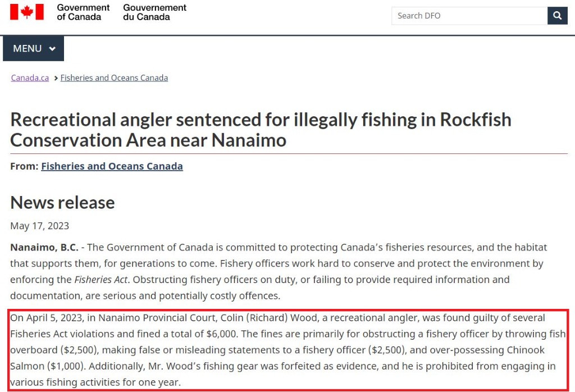Follow the Fisheries and Oceans Canada link after 'From:'
The width and height of the screenshot is (575, 392).
112,166
